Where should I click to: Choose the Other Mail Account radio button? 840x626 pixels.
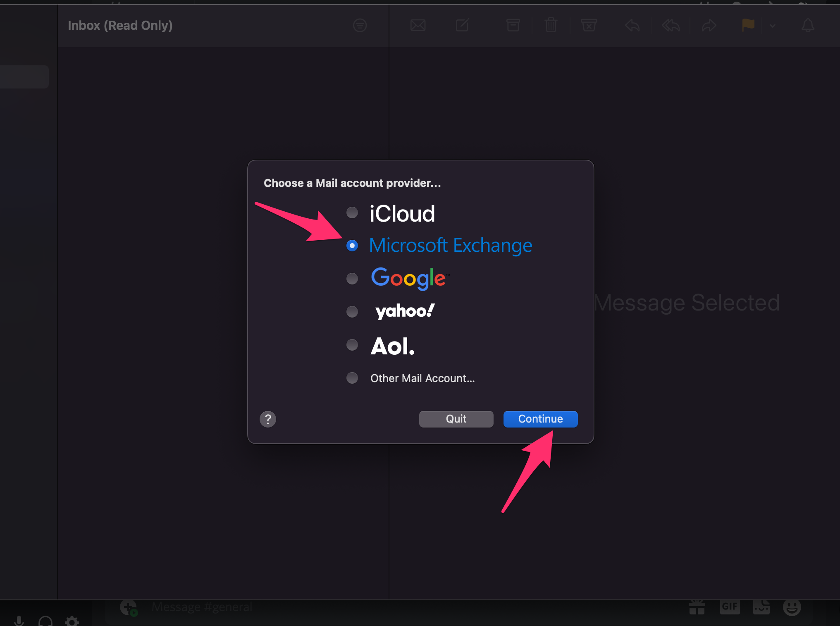click(x=352, y=378)
